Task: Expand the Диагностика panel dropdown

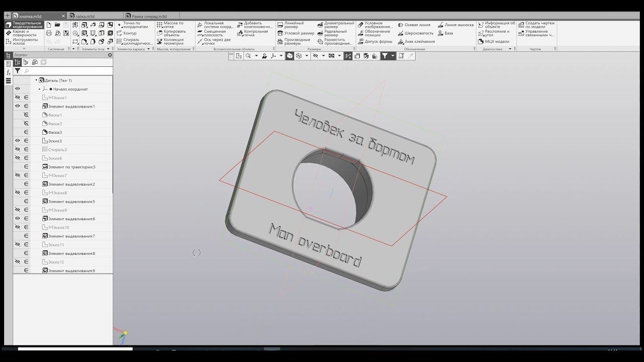Action: [x=510, y=49]
